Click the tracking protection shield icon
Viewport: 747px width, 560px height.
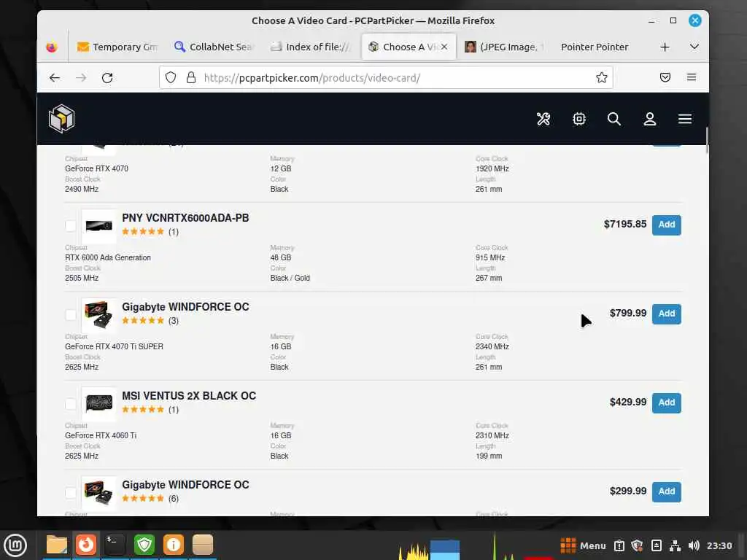pos(171,77)
